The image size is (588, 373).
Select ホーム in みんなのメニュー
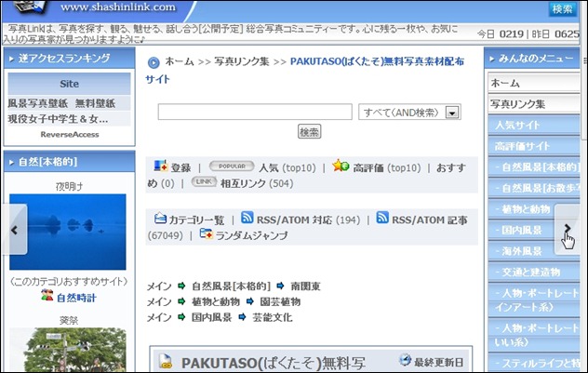(x=534, y=83)
